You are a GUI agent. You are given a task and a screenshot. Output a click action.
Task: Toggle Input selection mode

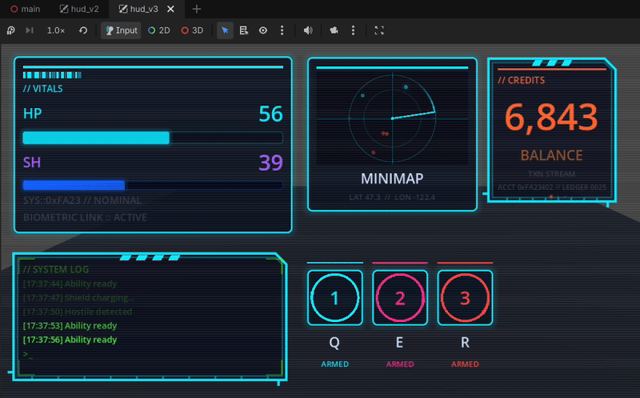click(121, 30)
